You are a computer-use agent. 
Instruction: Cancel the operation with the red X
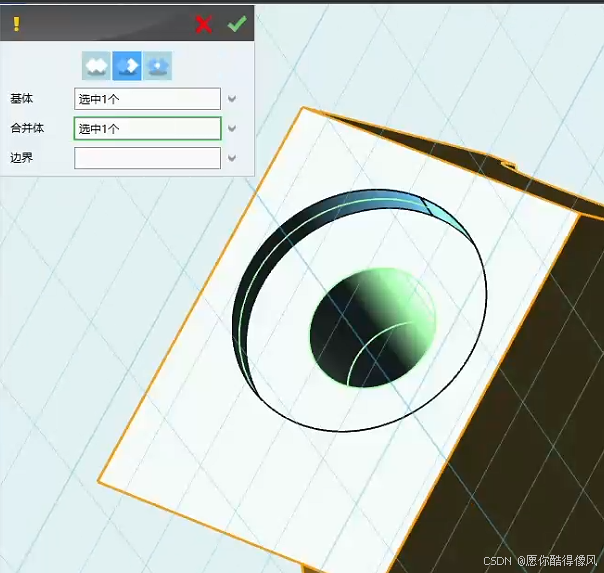point(203,24)
